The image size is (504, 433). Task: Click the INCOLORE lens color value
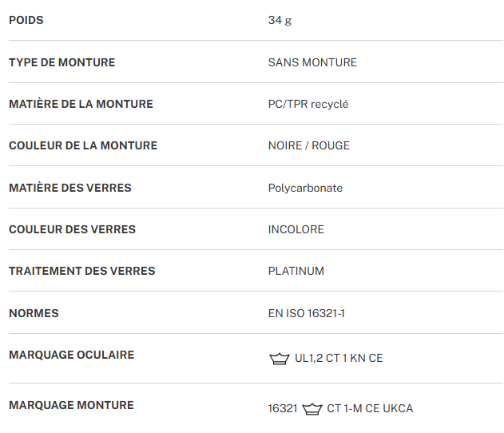296,229
